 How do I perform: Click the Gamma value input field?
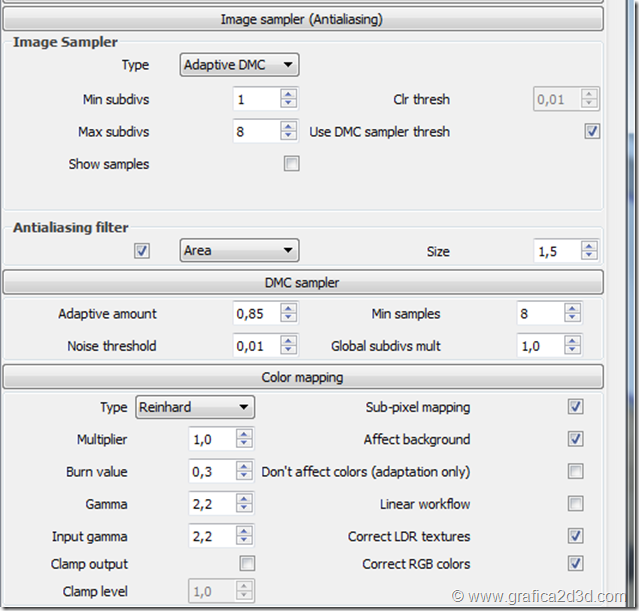click(x=212, y=504)
